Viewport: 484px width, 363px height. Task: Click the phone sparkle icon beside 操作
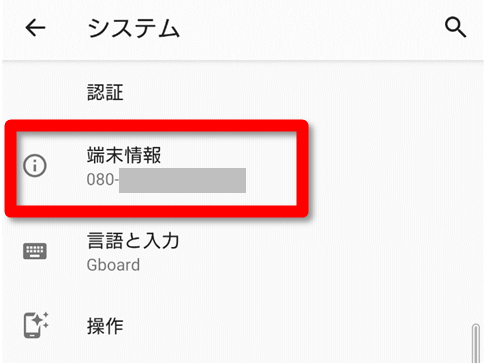[36, 325]
